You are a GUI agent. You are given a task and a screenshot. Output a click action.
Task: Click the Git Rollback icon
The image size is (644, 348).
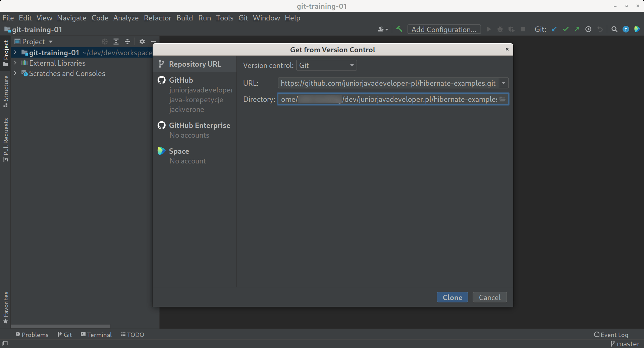(600, 29)
